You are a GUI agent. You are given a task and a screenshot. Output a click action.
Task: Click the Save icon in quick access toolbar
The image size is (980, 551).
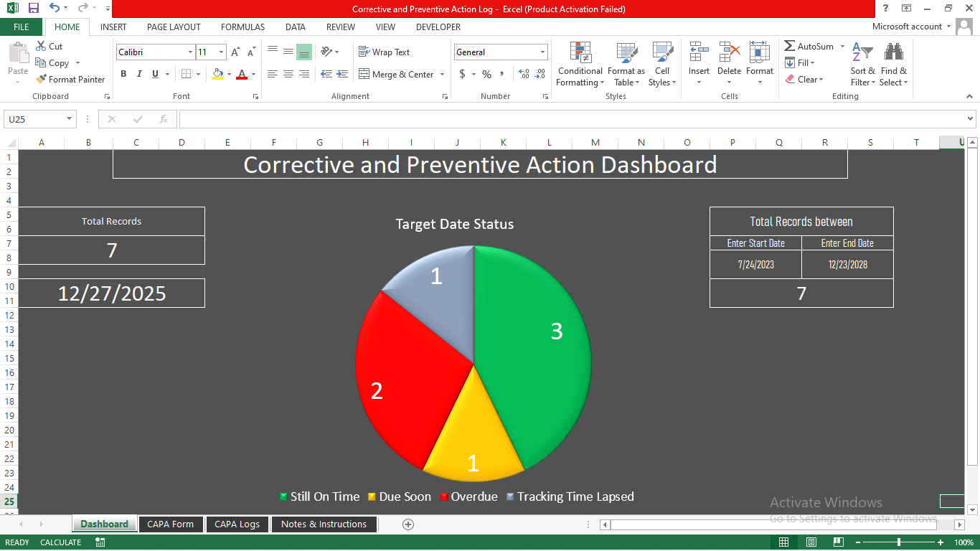34,9
